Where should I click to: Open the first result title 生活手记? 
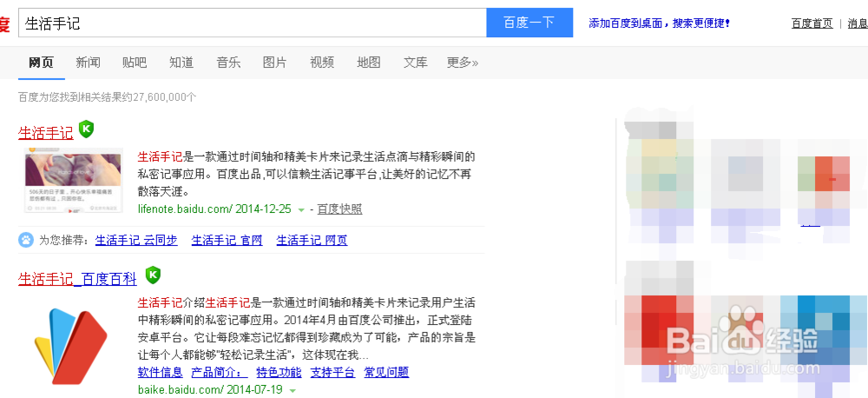click(x=46, y=133)
